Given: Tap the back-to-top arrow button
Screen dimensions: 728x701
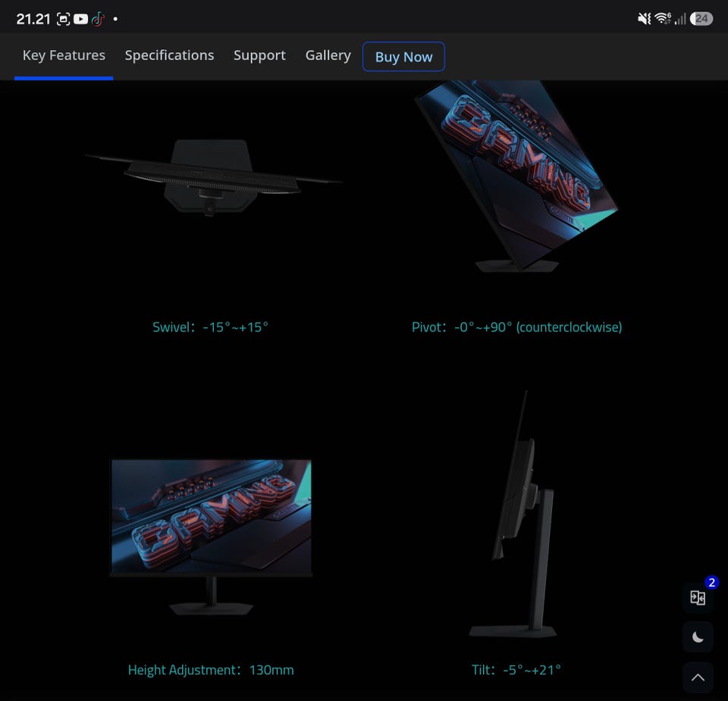Looking at the screenshot, I should 698,678.
